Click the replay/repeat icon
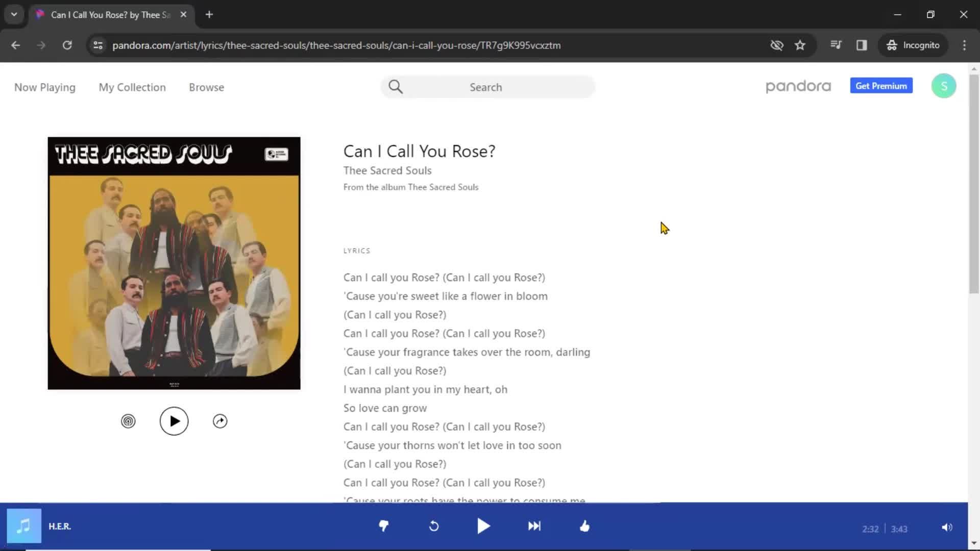980x551 pixels. (x=433, y=526)
